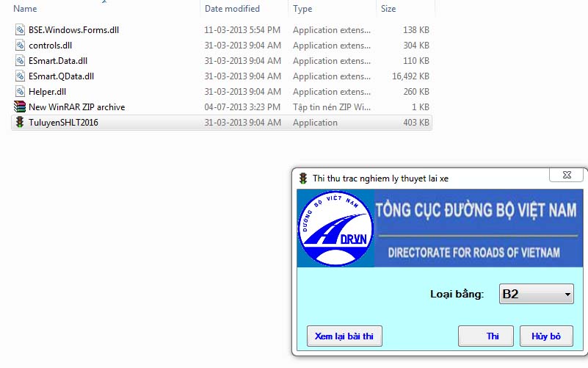This screenshot has height=368, width=588.
Task: Click the traffic light icon in dialog title bar
Action: click(302, 178)
